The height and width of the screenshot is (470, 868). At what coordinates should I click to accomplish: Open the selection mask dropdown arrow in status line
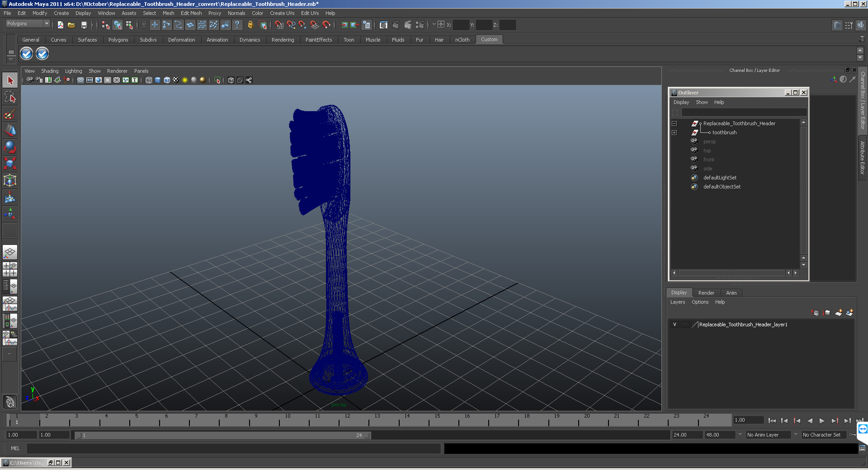pos(144,25)
